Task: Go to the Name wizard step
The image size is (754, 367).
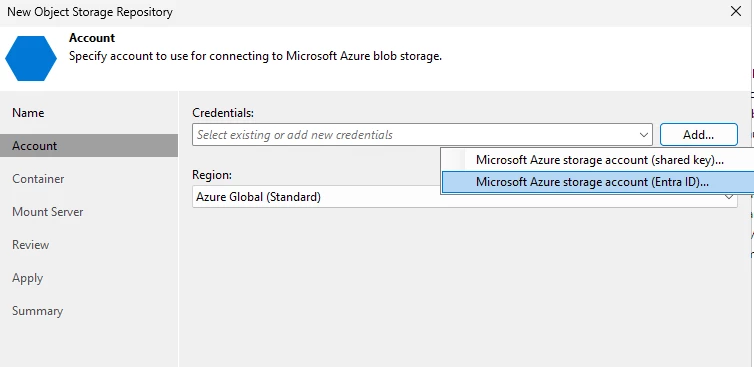Action: (x=28, y=113)
